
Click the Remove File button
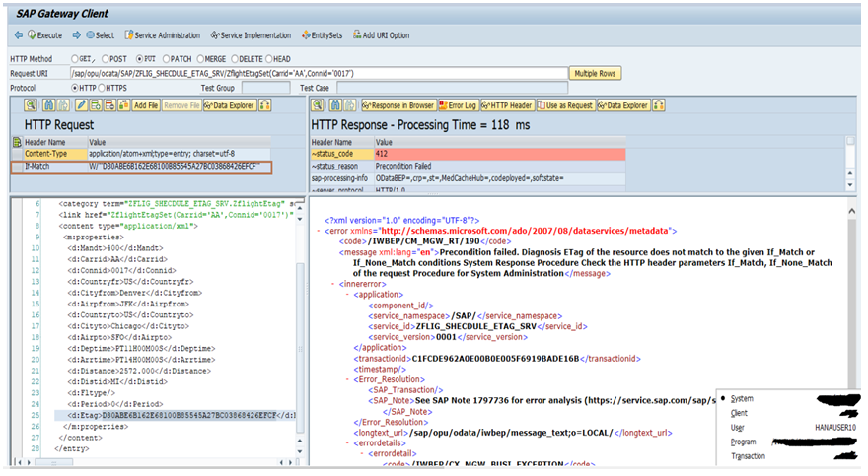[x=181, y=105]
